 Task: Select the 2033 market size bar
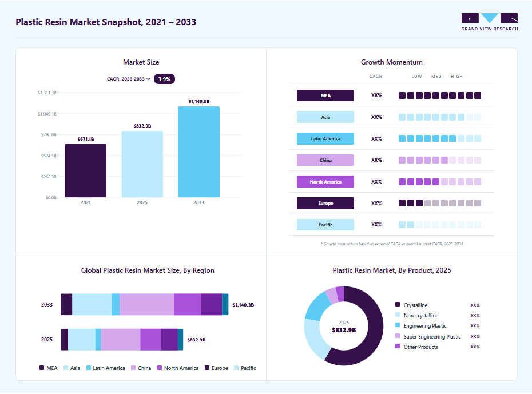click(x=199, y=152)
